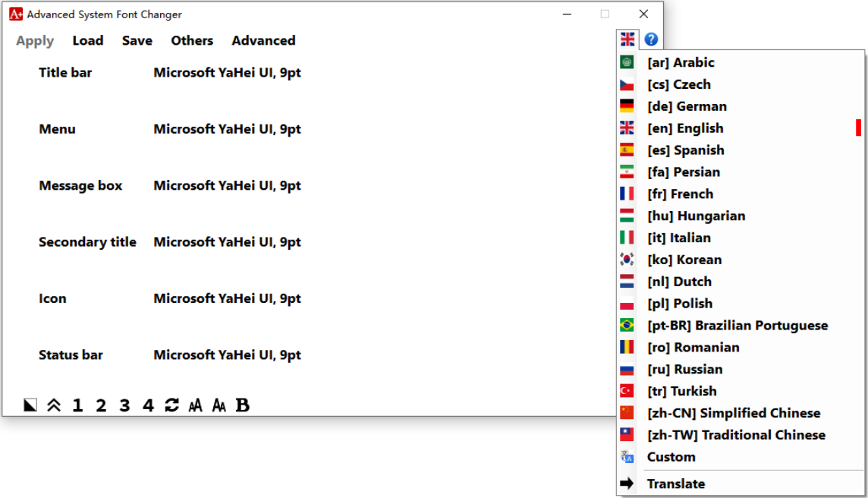
Task: Select [zh-CN] Simplified Chinese
Action: 733,413
